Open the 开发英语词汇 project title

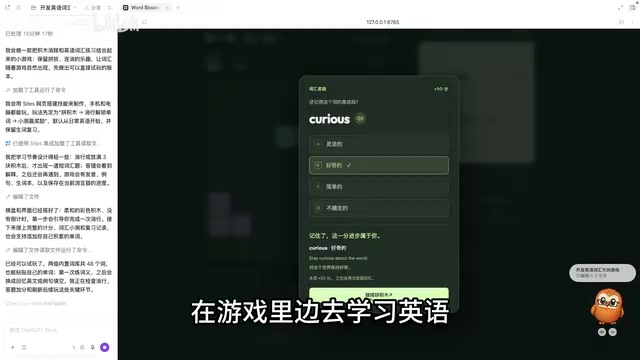click(56, 7)
